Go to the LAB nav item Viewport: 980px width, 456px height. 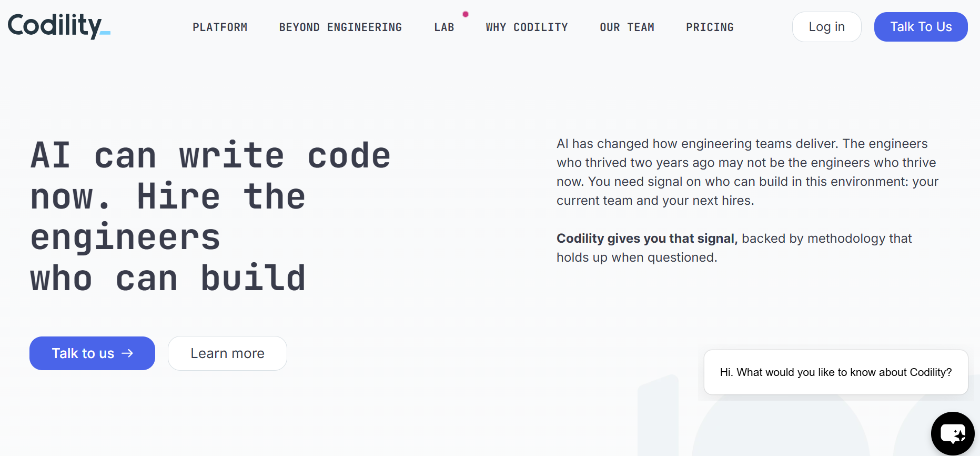(x=444, y=27)
